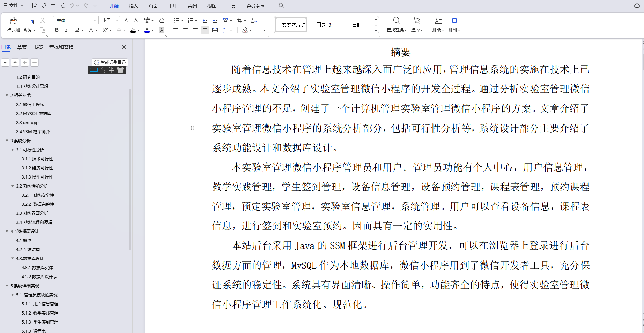
Task: Open the 章节 navigation tab
Action: click(x=22, y=47)
